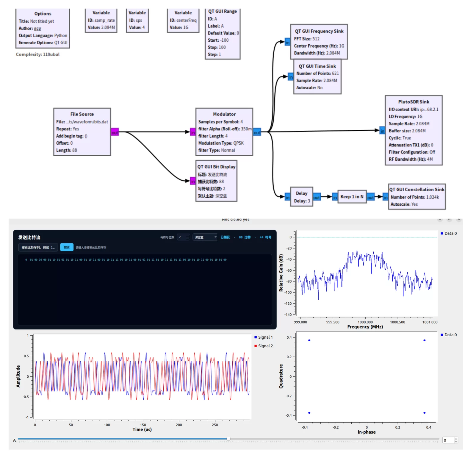Select the Keep 1 in N block
The width and height of the screenshot is (476, 458).
352,197
